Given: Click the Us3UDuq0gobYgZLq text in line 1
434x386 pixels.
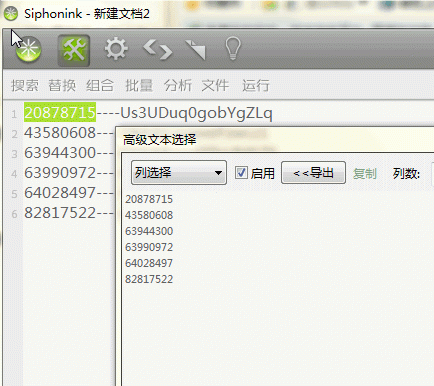Looking at the screenshot, I should coord(196,113).
